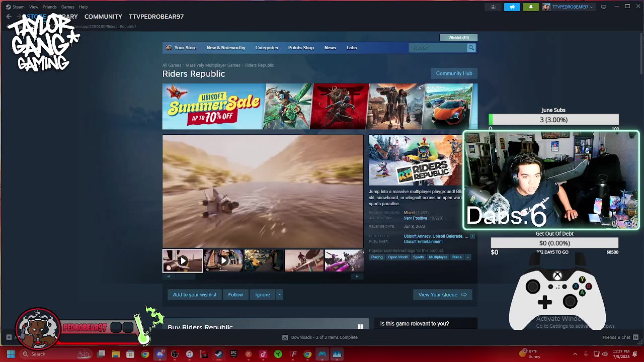Image resolution: width=644 pixels, height=362 pixels.
Task: Click the magnifier search icon
Action: coord(471,48)
